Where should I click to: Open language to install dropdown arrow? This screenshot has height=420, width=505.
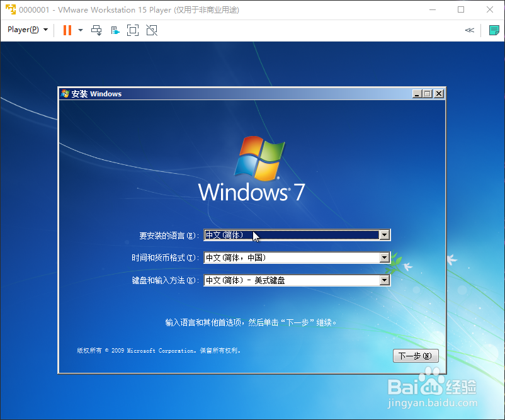[385, 235]
